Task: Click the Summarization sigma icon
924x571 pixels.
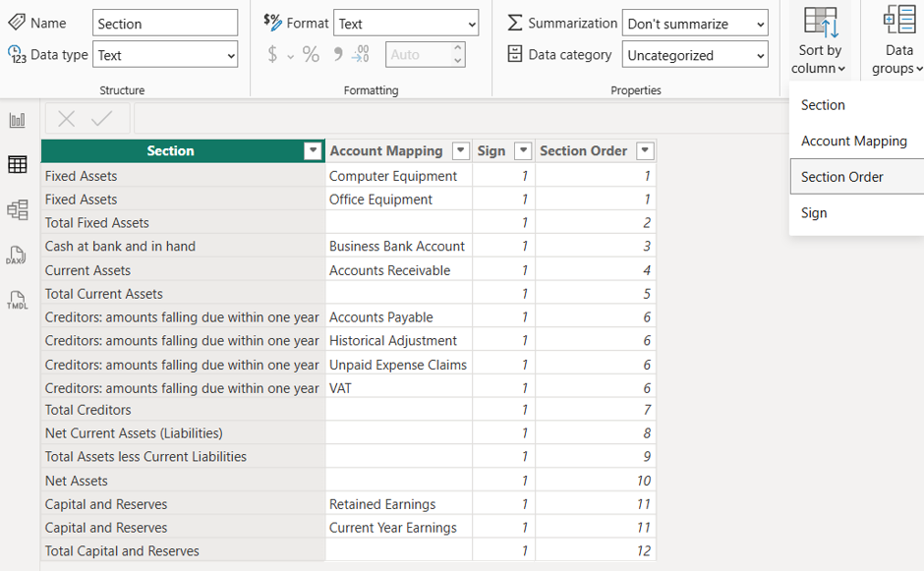Action: [x=514, y=23]
